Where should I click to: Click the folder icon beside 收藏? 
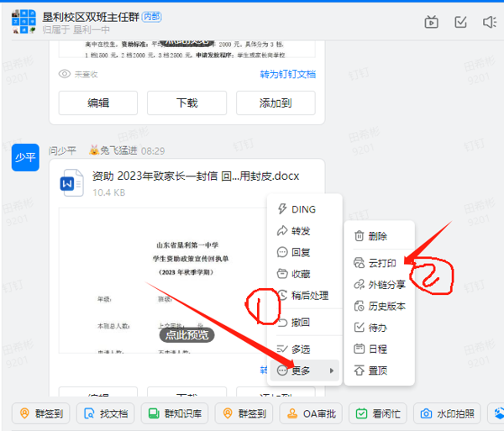[282, 274]
